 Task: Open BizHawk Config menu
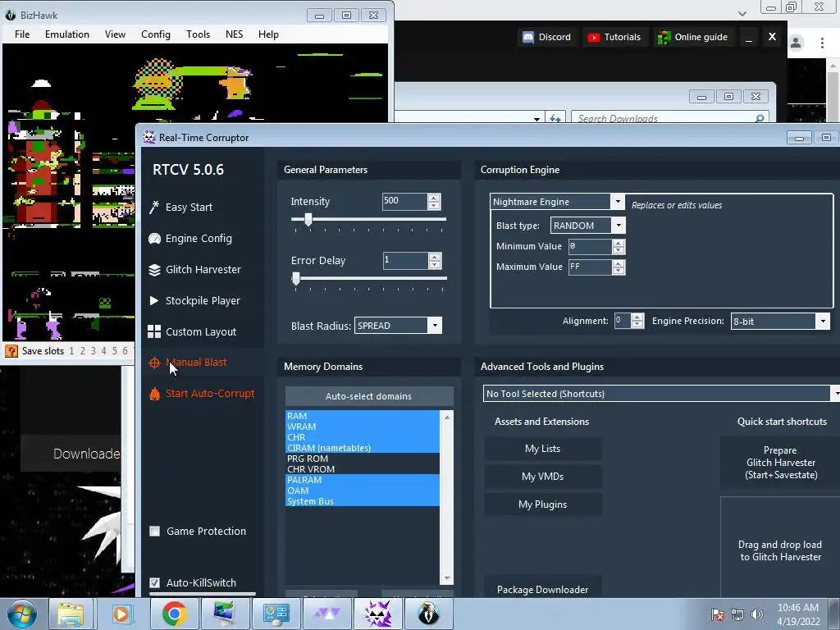156,34
